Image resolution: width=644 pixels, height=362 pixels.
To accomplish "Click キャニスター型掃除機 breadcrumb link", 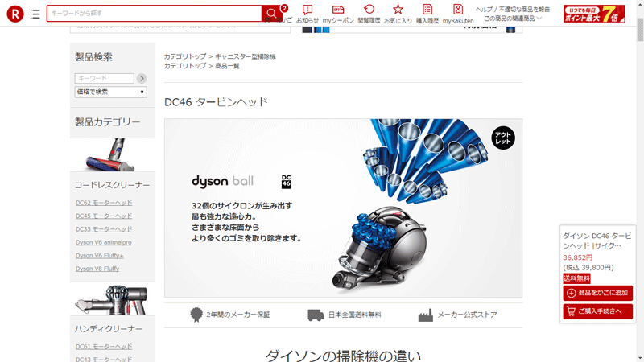I will click(x=246, y=56).
